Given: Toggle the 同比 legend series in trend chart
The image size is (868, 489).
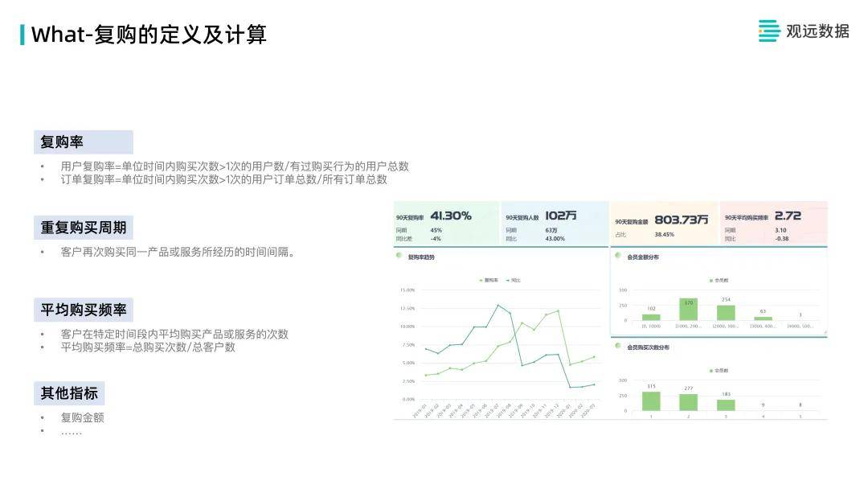Looking at the screenshot, I should pos(513,280).
